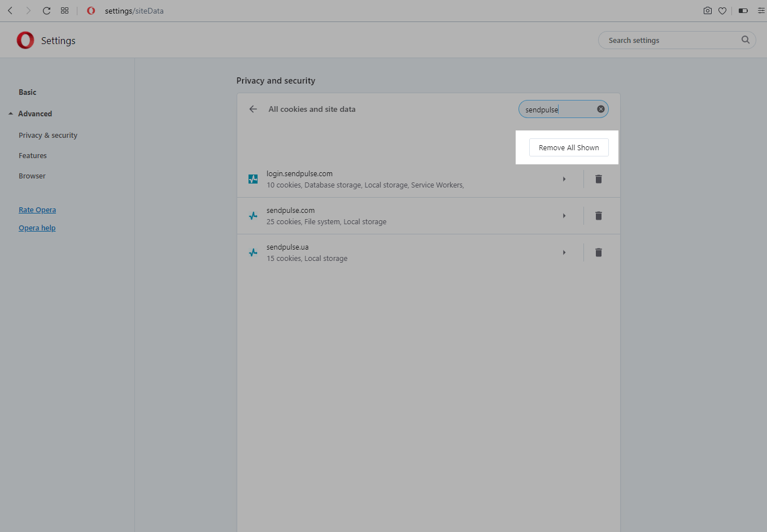Delete sendpulse.com cookies using trash icon
This screenshot has width=767, height=532.
(598, 216)
